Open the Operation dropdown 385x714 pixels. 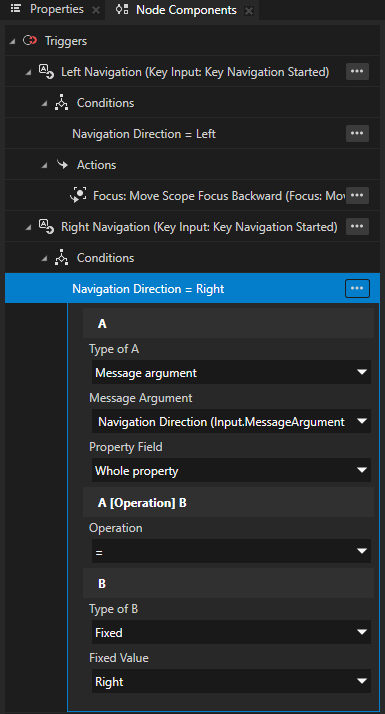coord(231,551)
